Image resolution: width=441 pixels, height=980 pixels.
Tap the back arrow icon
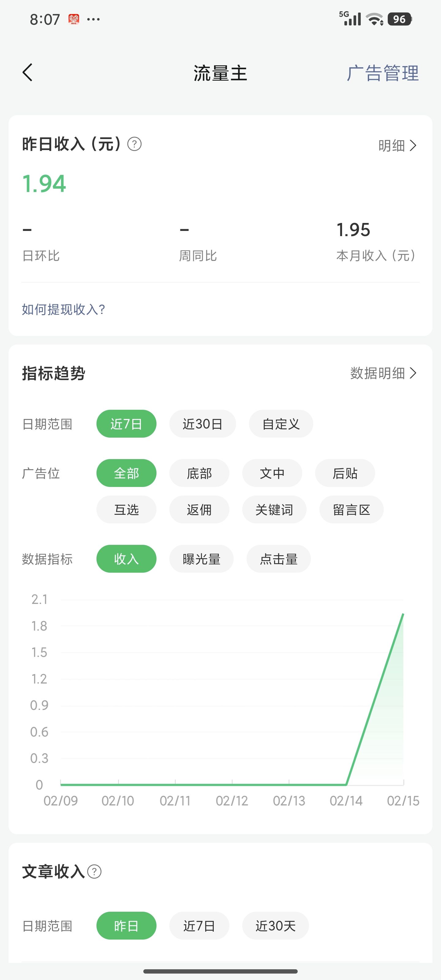coord(28,72)
